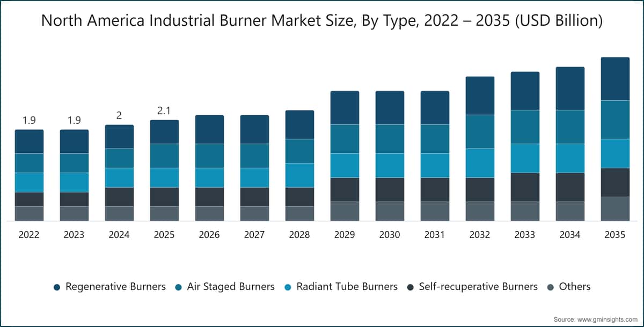The width and height of the screenshot is (644, 327).
Task: Click the Radiant Tube Burners segment of the 2035 bar
Action: click(x=615, y=154)
